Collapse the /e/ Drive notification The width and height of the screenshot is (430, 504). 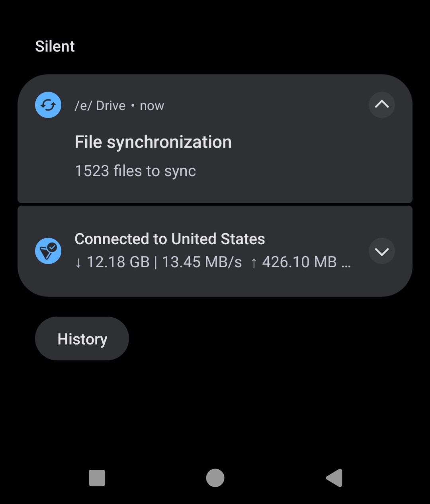click(382, 105)
